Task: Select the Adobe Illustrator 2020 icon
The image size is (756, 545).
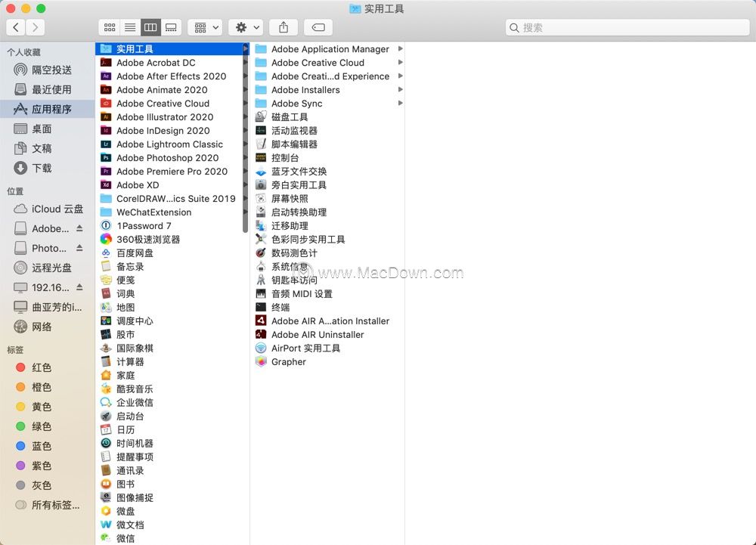Action: 106,117
